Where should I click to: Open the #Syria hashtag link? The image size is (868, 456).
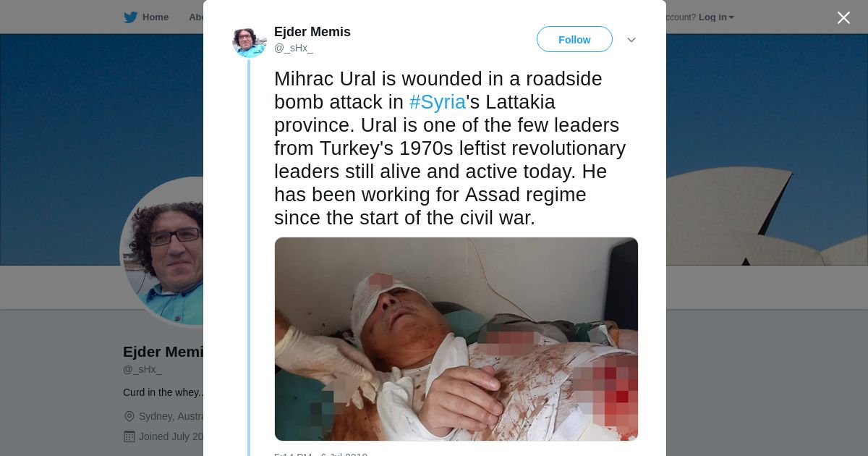click(x=438, y=102)
